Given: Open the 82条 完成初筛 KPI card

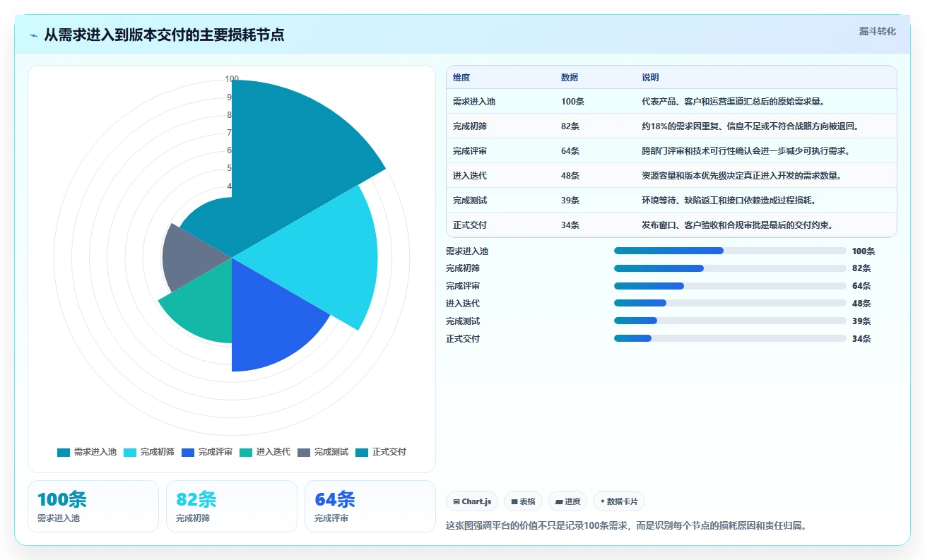Looking at the screenshot, I should [x=232, y=506].
